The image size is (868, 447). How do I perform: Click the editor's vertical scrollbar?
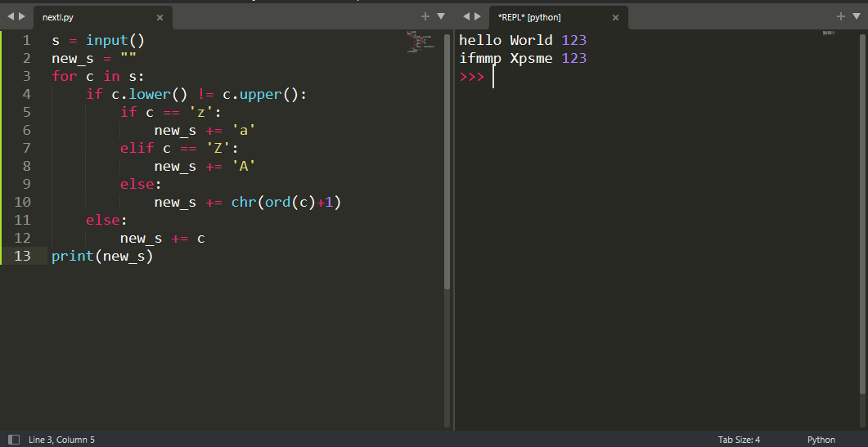[447, 163]
